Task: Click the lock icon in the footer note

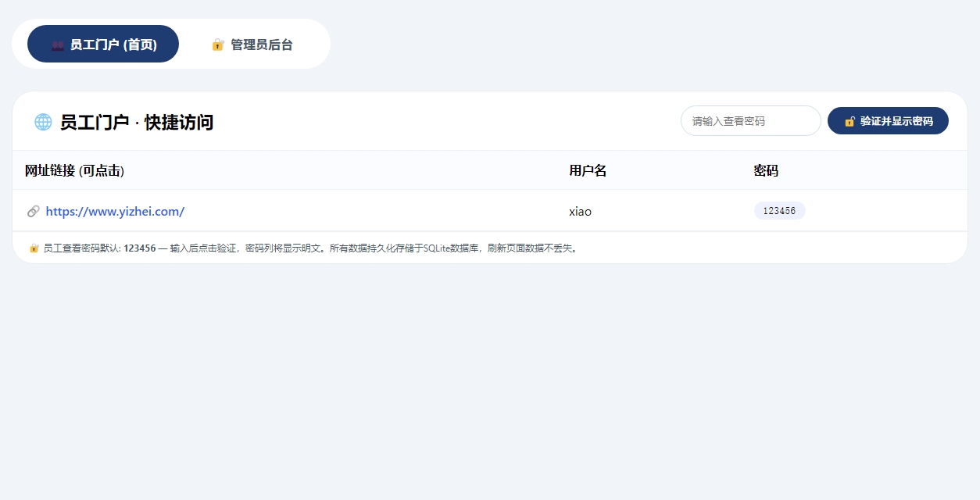Action: (x=34, y=248)
